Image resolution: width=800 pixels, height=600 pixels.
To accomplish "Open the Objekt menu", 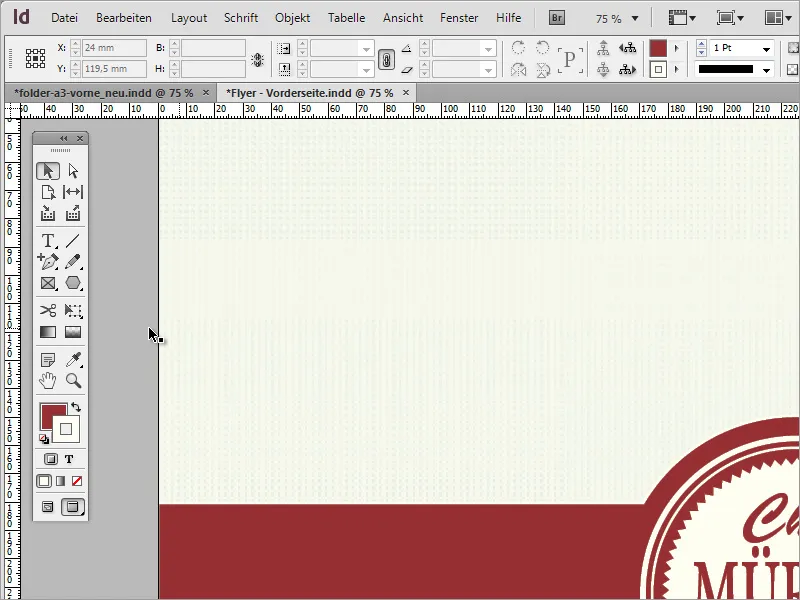I will (x=292, y=18).
